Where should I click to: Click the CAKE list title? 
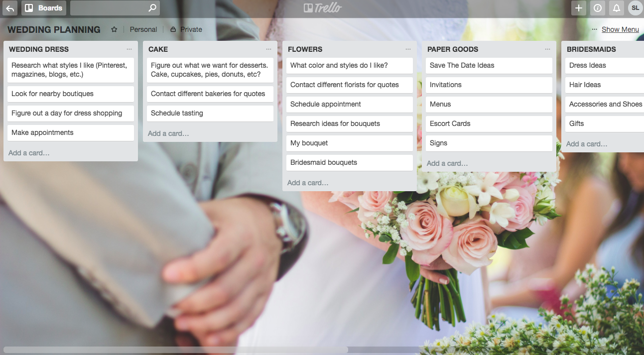158,49
